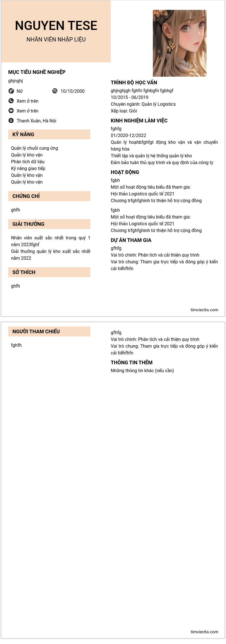Click the job title NHÂN VIÊN NHẬP LIỆU
226x644 pixels.
tap(56, 39)
